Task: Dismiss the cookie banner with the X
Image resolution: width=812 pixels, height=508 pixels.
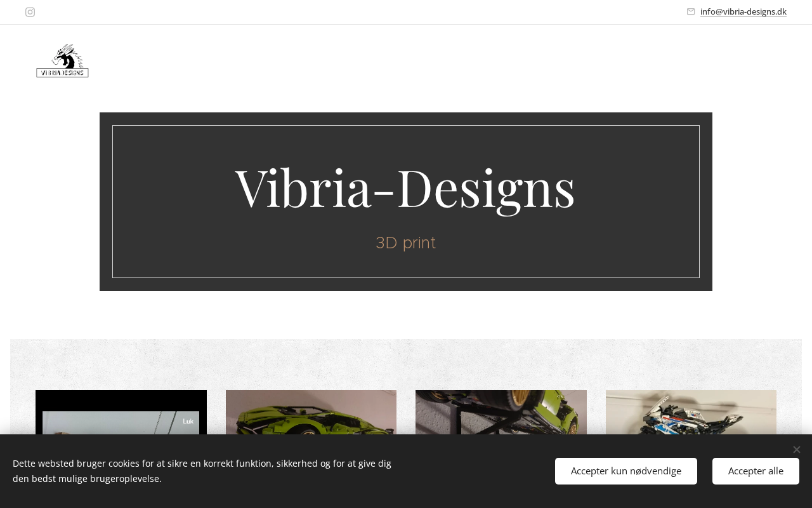Action: click(797, 450)
